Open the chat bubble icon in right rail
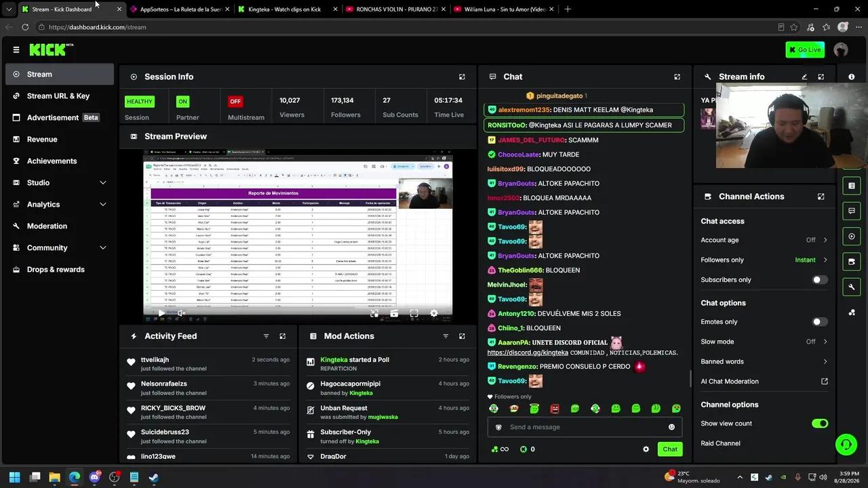This screenshot has width=868, height=488. [x=852, y=211]
